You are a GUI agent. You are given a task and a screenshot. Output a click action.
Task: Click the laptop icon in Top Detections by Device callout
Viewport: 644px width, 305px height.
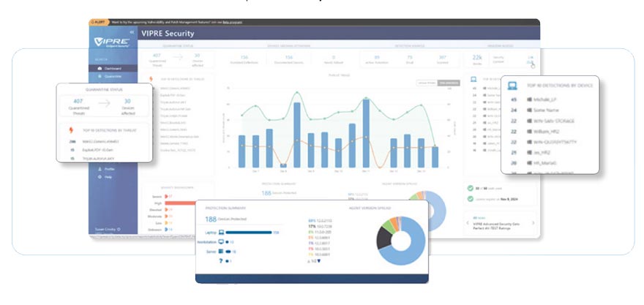pos(512,86)
